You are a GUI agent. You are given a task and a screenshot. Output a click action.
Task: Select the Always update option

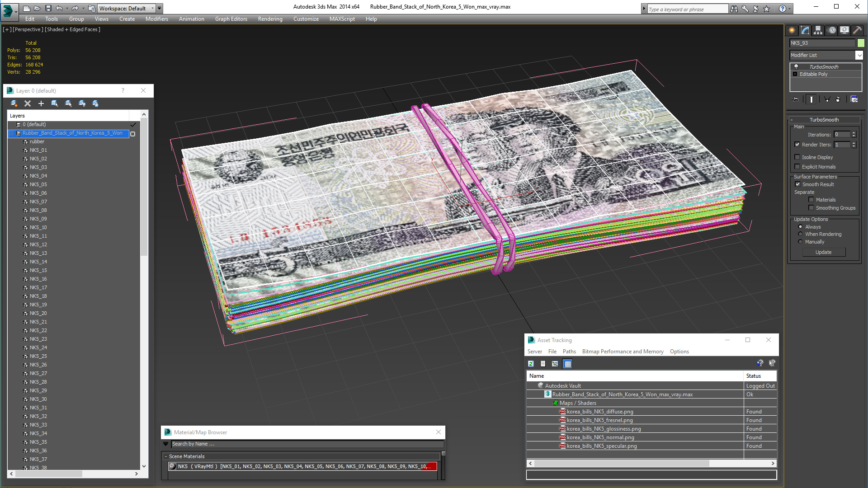point(801,227)
